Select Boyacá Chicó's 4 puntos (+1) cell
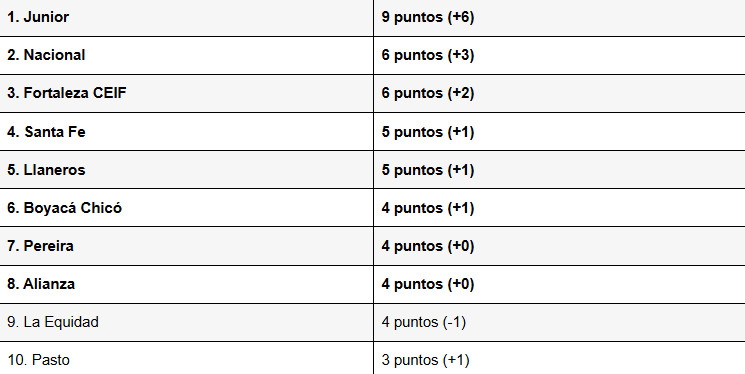This screenshot has width=745, height=374. [x=560, y=208]
